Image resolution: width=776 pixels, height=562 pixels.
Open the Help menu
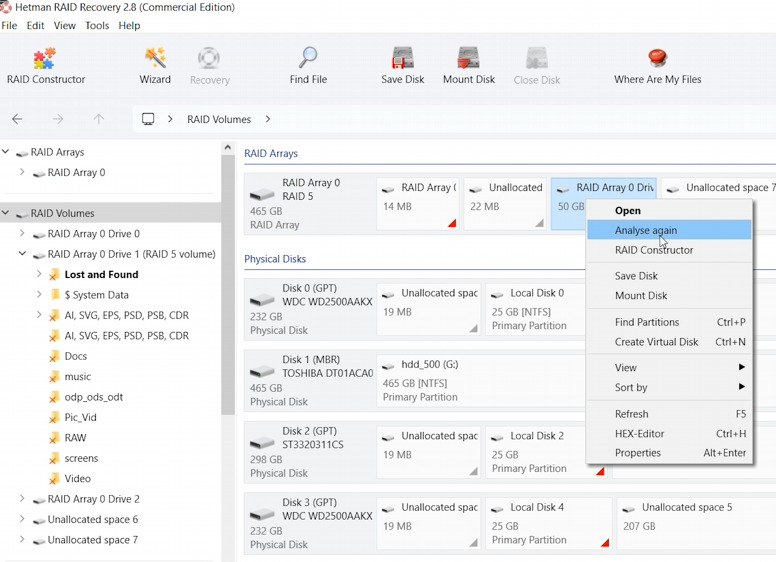click(x=129, y=25)
